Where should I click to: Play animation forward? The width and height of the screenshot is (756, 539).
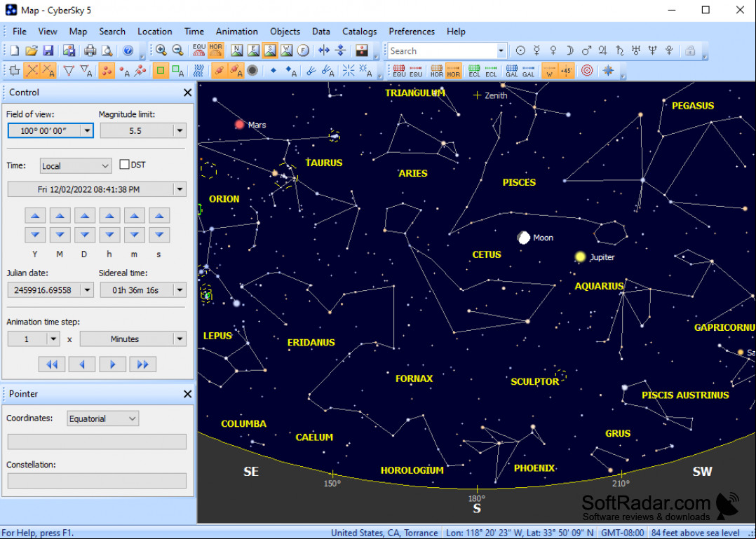[x=112, y=364]
